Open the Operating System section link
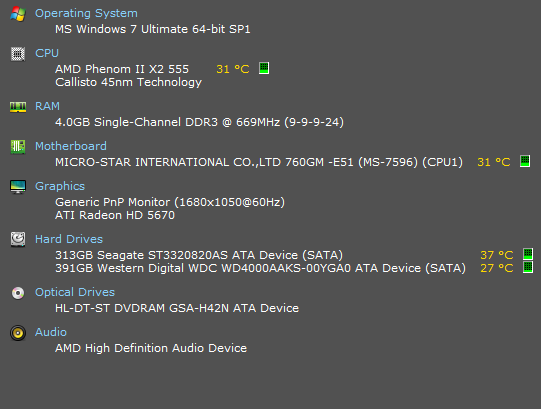This screenshot has height=409, width=541. click(86, 13)
